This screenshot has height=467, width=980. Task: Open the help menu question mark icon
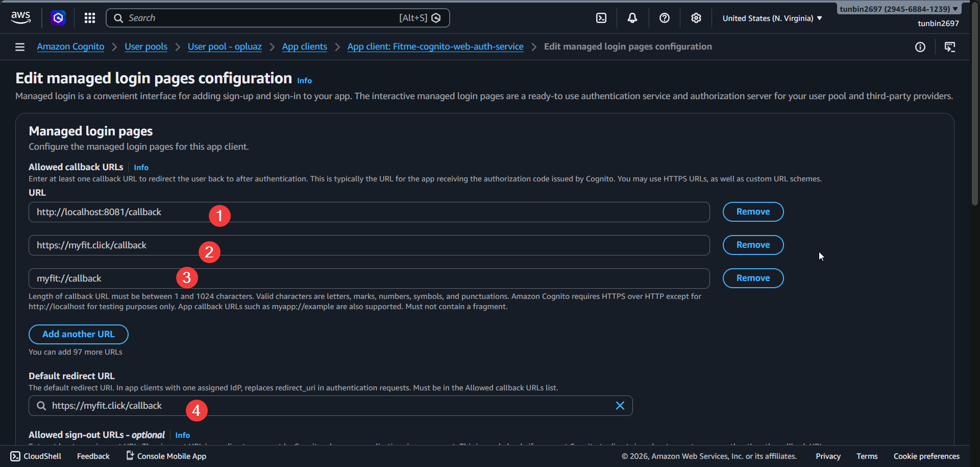664,17
